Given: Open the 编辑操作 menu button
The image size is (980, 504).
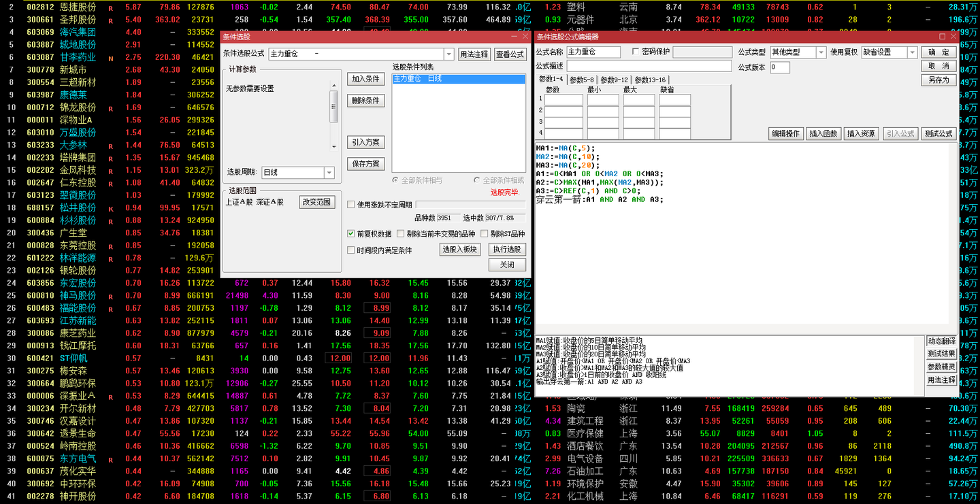Looking at the screenshot, I should [785, 134].
